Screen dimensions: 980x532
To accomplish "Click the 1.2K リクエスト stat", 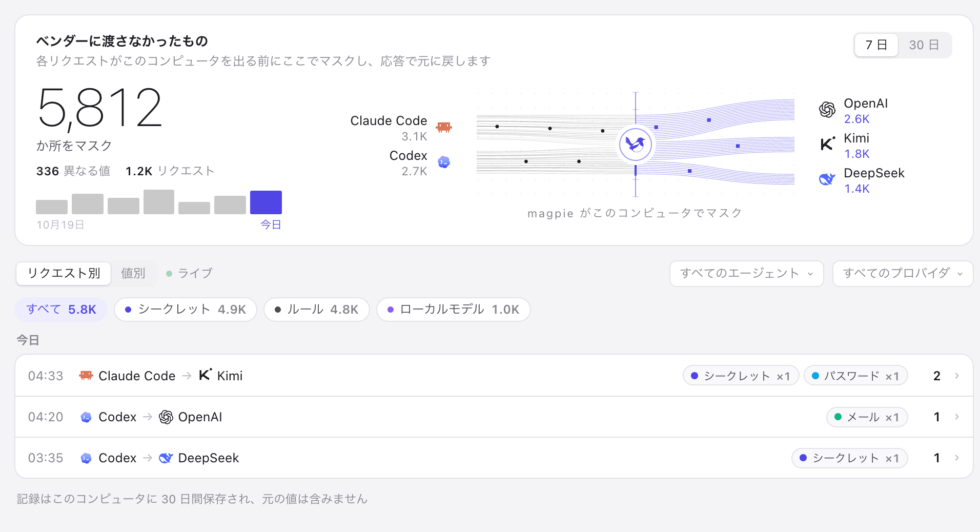I will 170,171.
